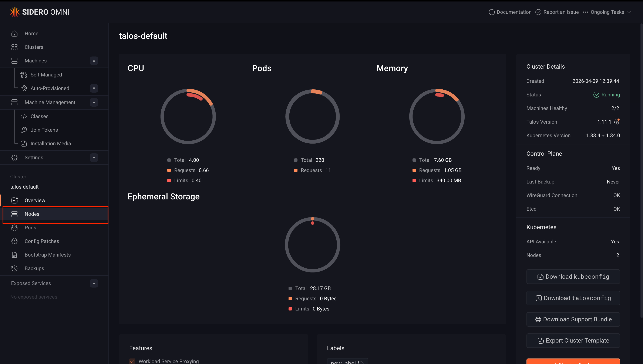Click the Machine Management icon
Screen dimensions: 643x364
click(14, 102)
